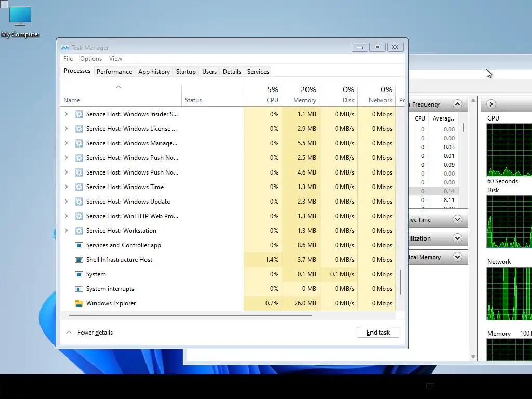Viewport: 532px width, 399px height.
Task: Click the Service Host: Windows Insider gear icon
Action: click(x=79, y=114)
